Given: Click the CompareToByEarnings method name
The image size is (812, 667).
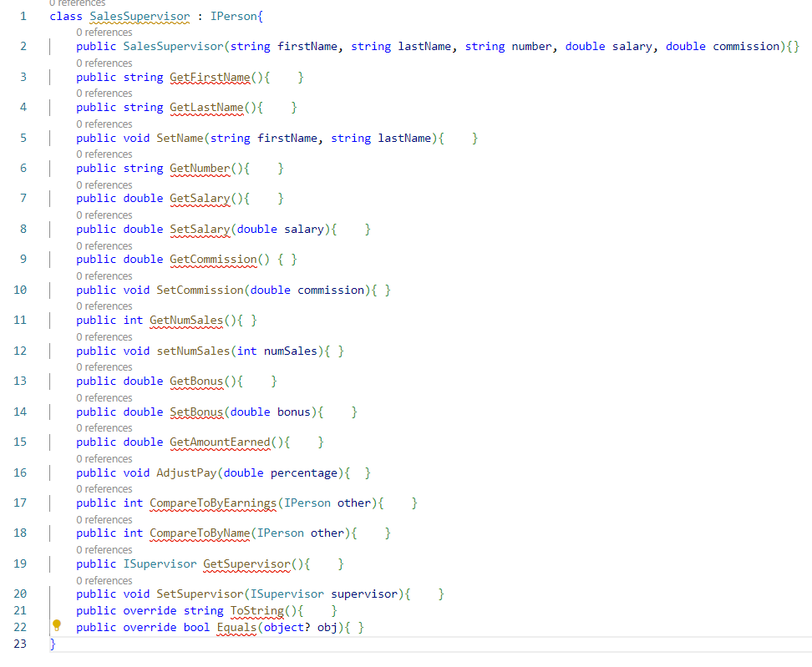Looking at the screenshot, I should [x=213, y=503].
